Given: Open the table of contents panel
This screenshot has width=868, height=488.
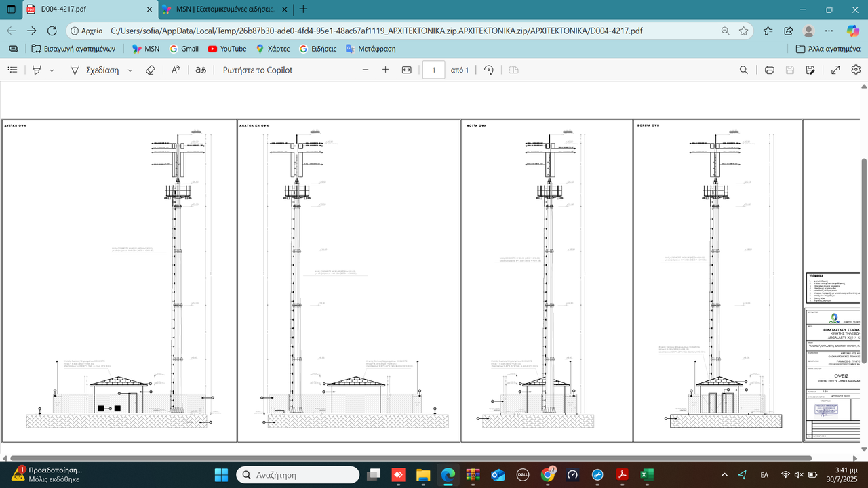Looking at the screenshot, I should (x=12, y=70).
